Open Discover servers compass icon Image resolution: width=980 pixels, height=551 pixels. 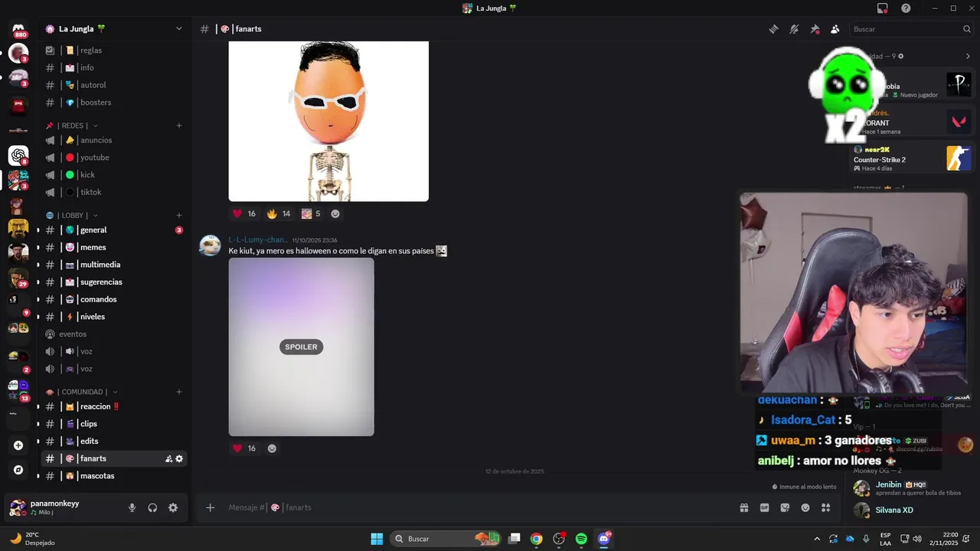click(x=18, y=470)
